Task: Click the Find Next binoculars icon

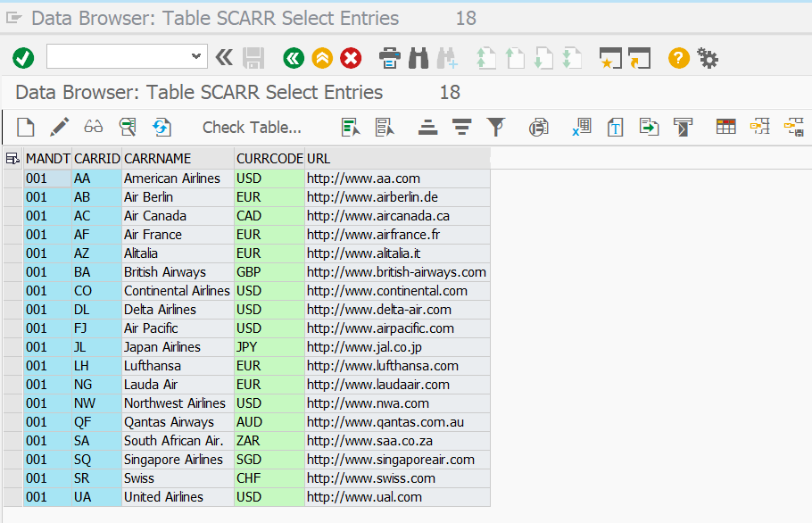Action: tap(447, 58)
